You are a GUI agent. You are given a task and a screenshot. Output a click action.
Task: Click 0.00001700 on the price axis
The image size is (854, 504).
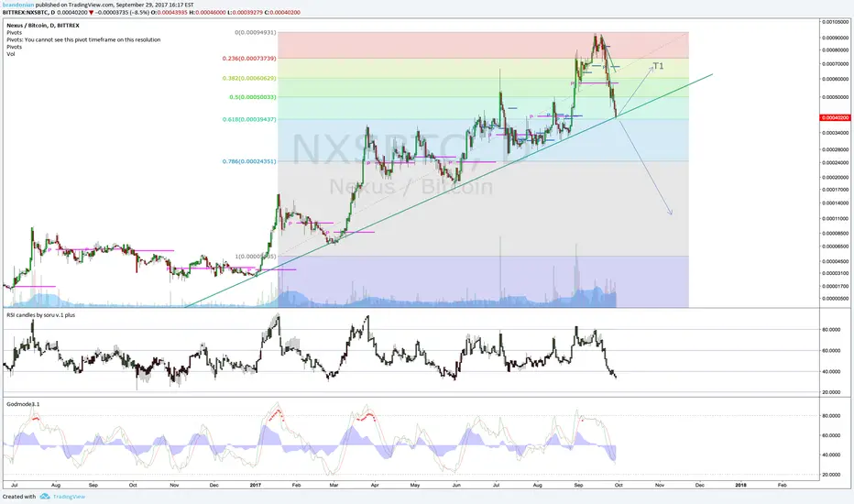point(836,286)
